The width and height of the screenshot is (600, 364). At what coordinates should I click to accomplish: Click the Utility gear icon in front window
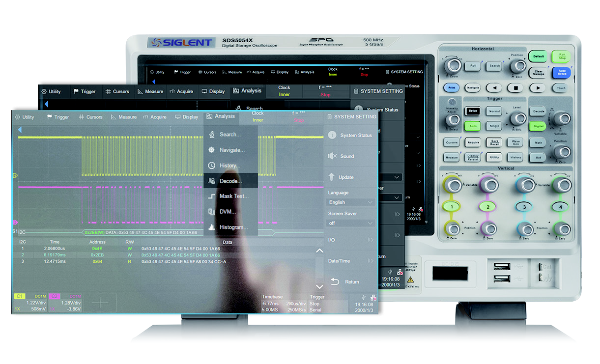click(18, 117)
